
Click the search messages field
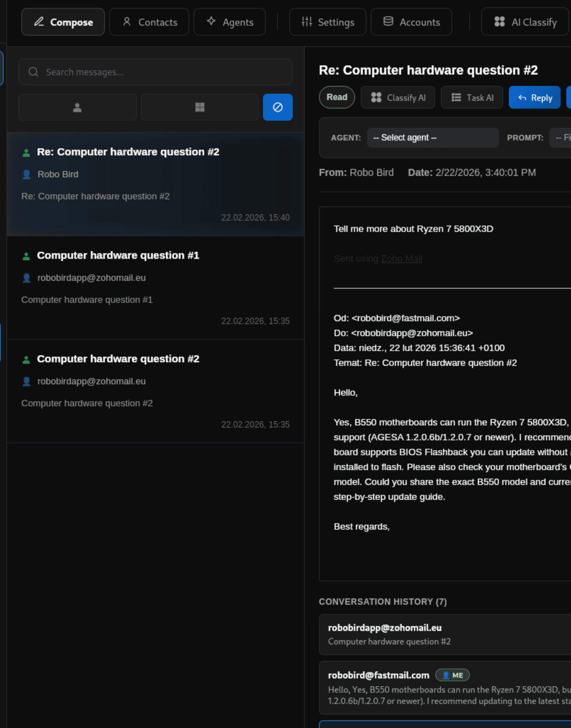tap(155, 71)
